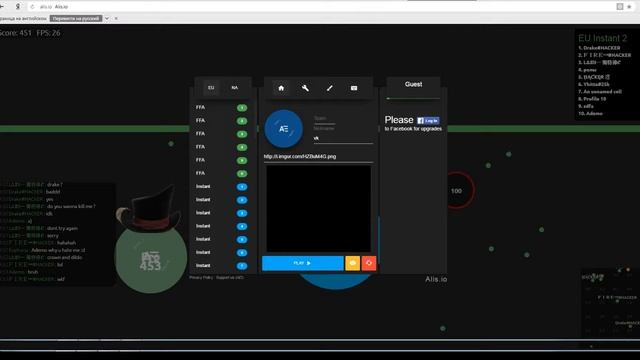
Task: Click chat message 'crown and dildo'
Action: [x=64, y=258]
